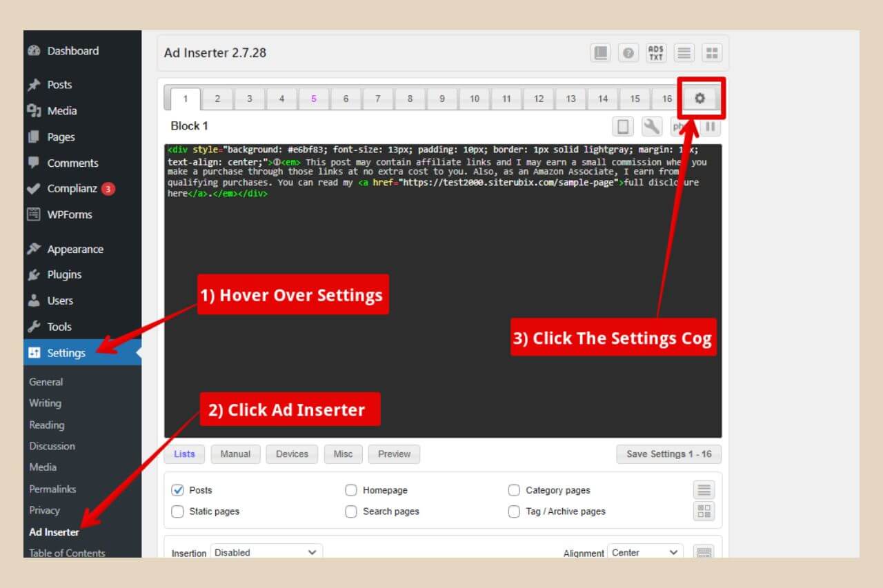Switch to block tab 8

pyautogui.click(x=410, y=99)
